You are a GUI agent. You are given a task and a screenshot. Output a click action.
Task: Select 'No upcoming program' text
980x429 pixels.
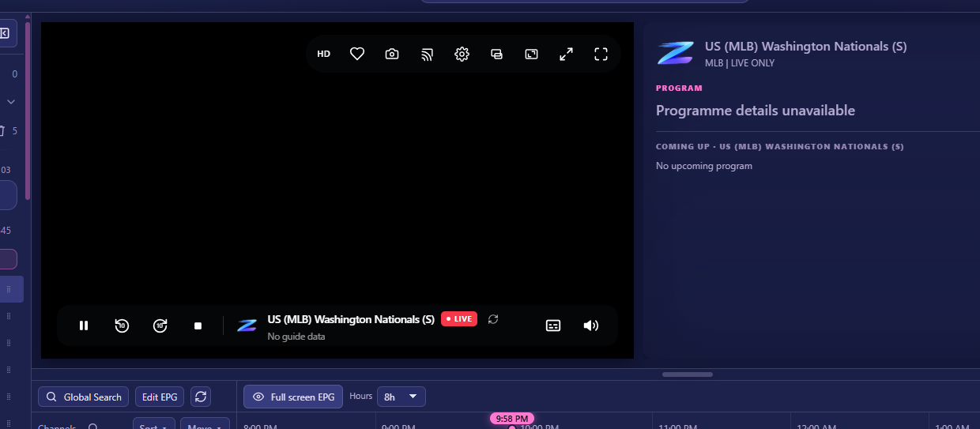704,166
